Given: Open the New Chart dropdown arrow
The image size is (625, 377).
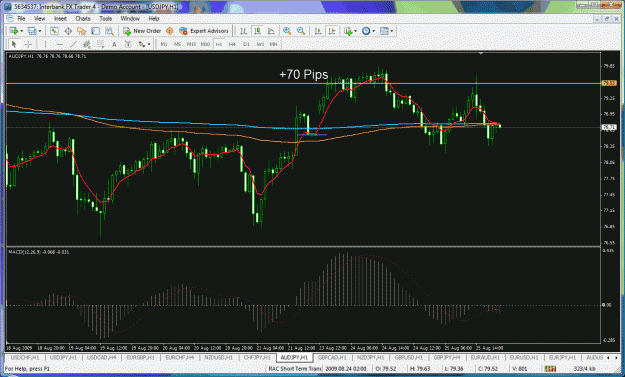Looking at the screenshot, I should pos(22,31).
